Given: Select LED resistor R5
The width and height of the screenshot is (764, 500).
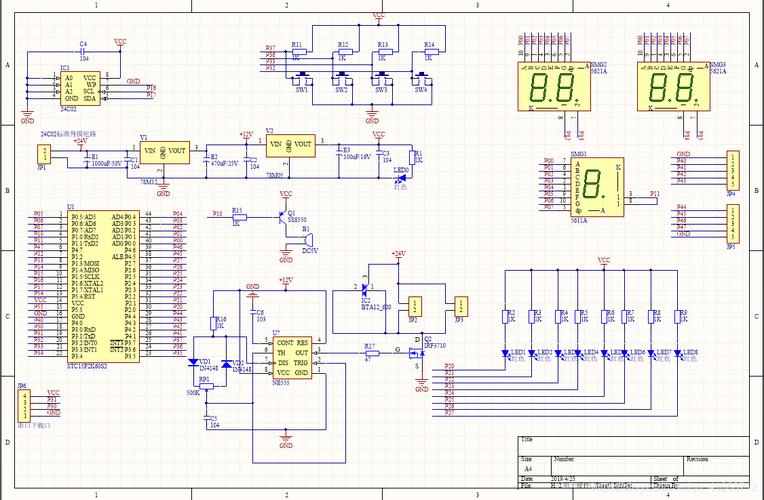Looking at the screenshot, I should point(578,317).
